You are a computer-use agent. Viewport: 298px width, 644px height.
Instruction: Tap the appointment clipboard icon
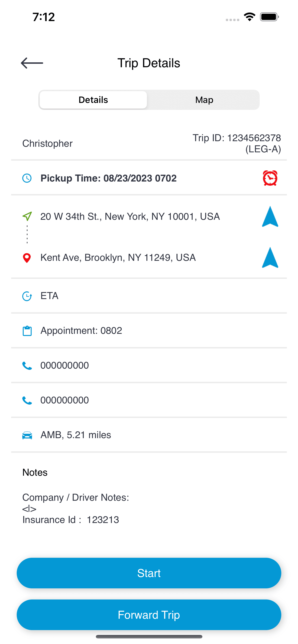pos(27,331)
